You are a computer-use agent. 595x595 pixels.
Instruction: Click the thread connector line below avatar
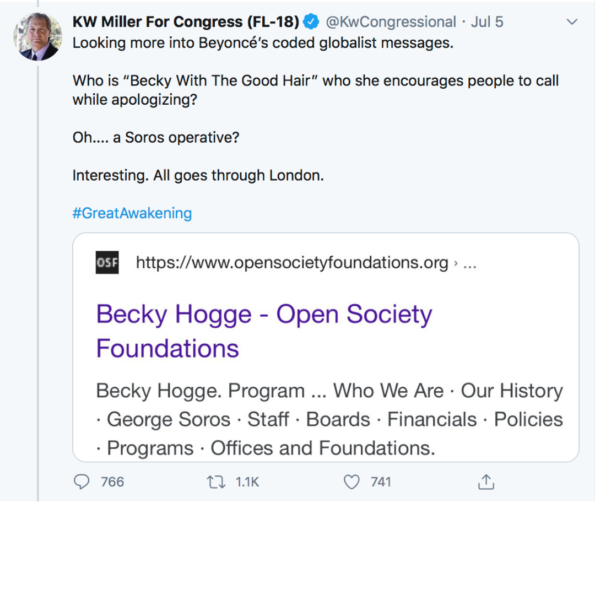(38, 283)
